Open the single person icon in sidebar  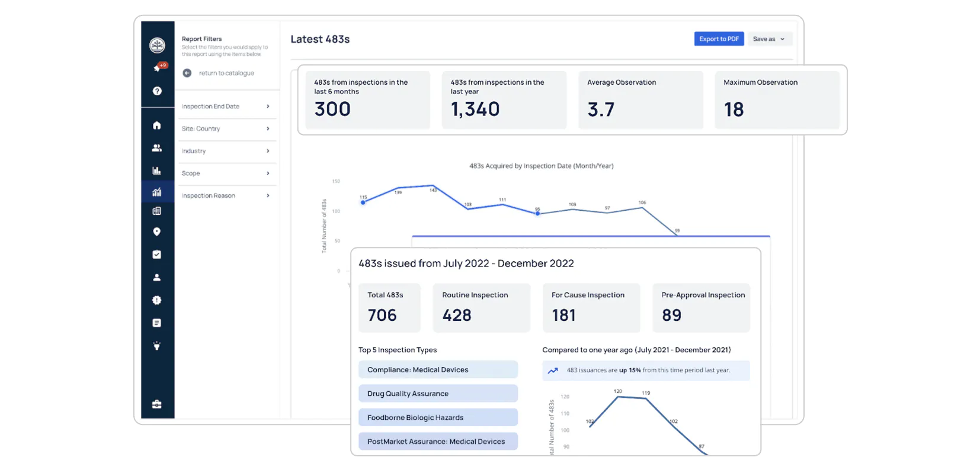pyautogui.click(x=157, y=277)
